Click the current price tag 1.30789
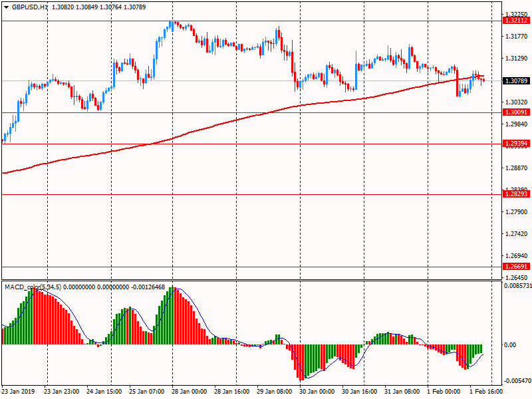The width and height of the screenshot is (532, 399). click(515, 80)
